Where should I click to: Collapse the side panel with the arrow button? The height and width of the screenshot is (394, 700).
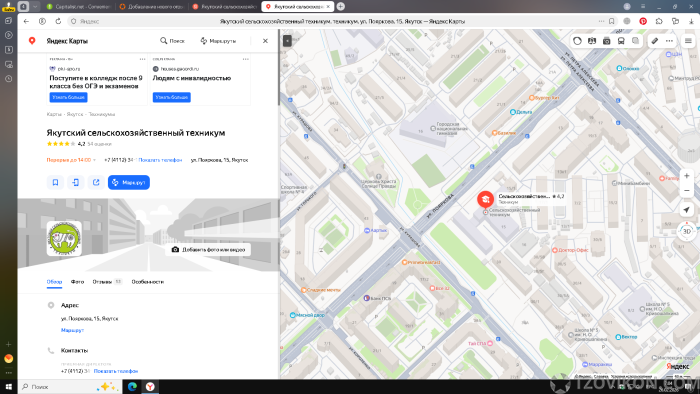[288, 41]
